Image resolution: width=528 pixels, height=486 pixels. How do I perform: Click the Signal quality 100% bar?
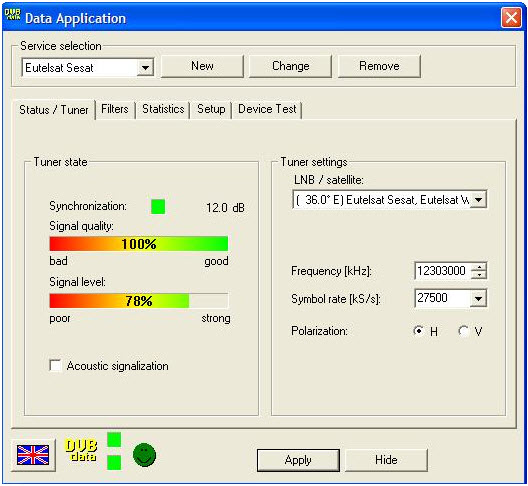(x=139, y=244)
